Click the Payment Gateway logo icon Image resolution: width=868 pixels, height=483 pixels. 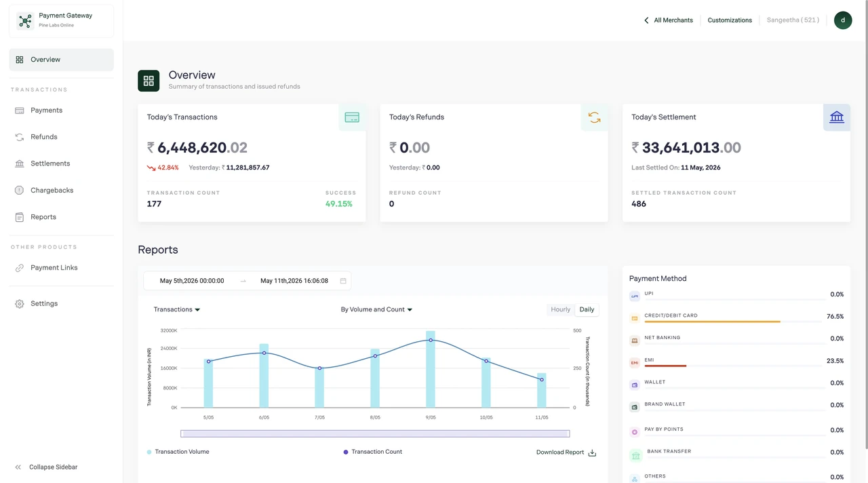[x=25, y=21]
